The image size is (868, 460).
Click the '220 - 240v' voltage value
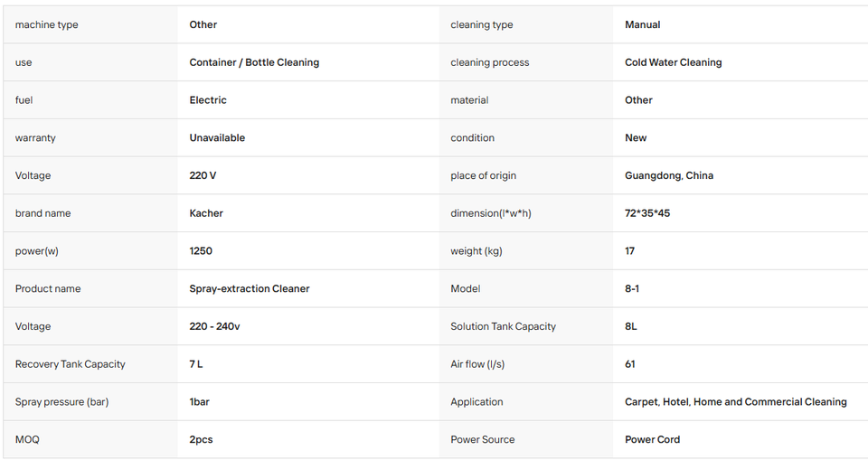click(x=214, y=326)
